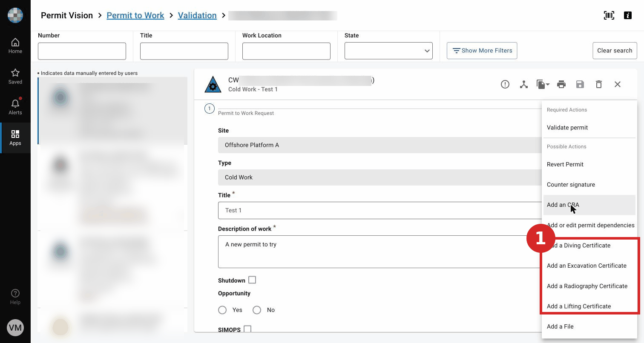Click the exclamation alert icon for the permit
This screenshot has width=644, height=343.
point(505,84)
